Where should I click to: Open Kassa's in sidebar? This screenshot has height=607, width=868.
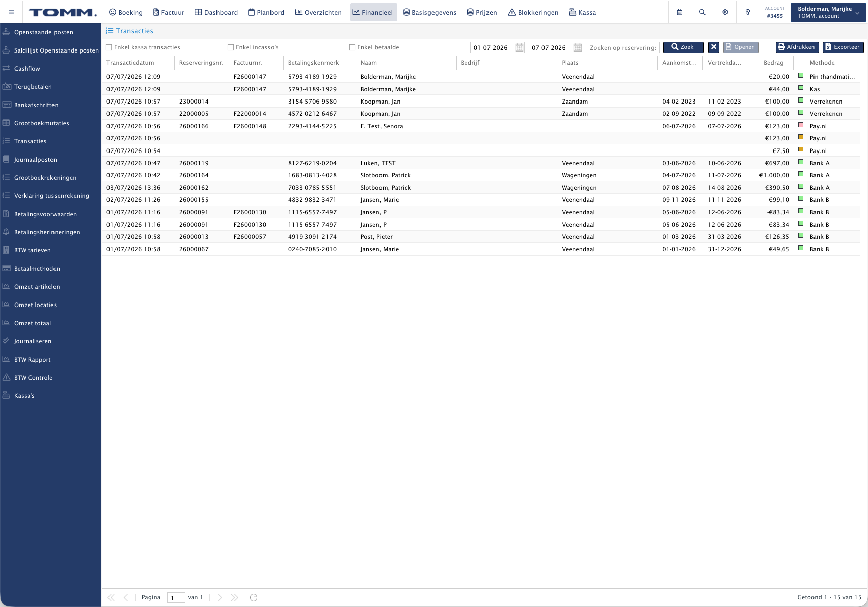(50, 396)
